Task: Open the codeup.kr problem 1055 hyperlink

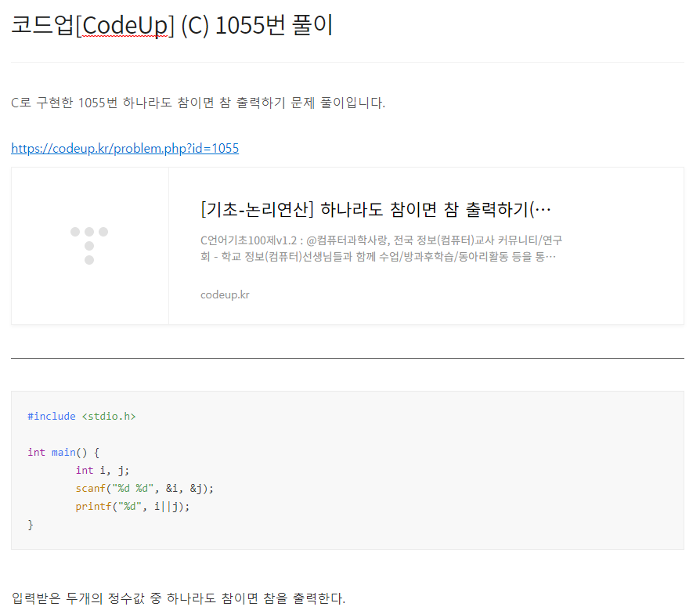Action: (x=125, y=148)
